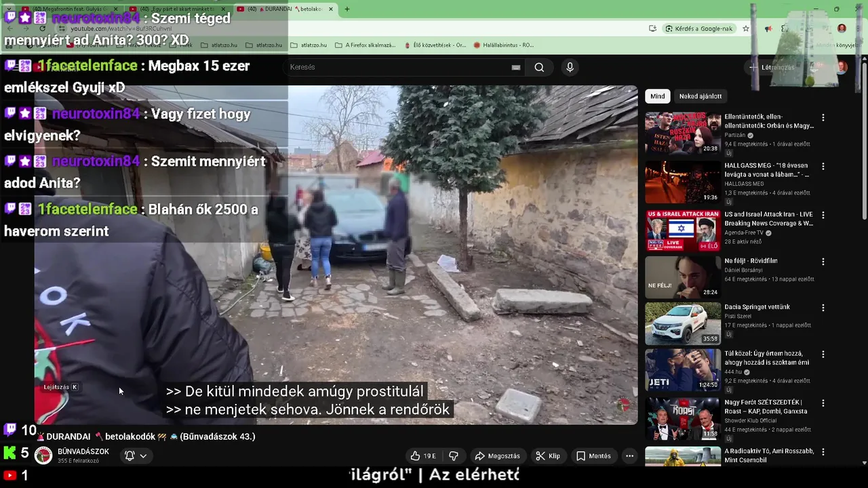The height and width of the screenshot is (488, 868).
Task: Click the dislike thumbs-down icon
Action: point(454,456)
